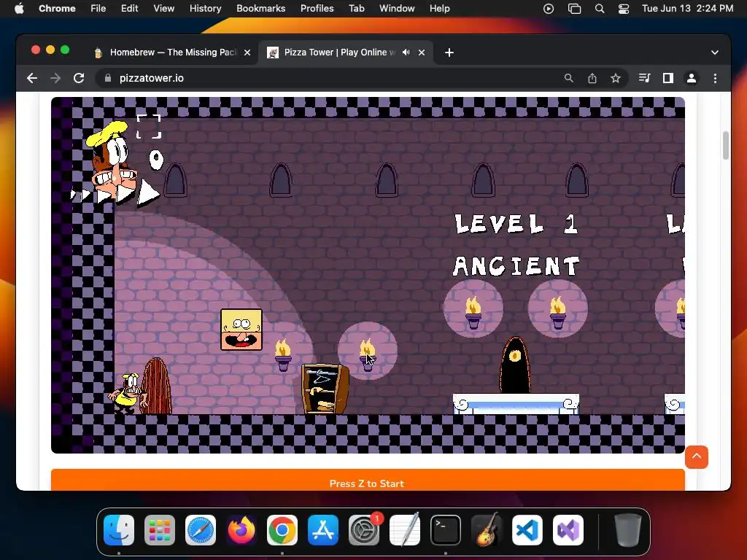Click the Peppino character near wooden door
The height and width of the screenshot is (560, 747).
(x=126, y=393)
